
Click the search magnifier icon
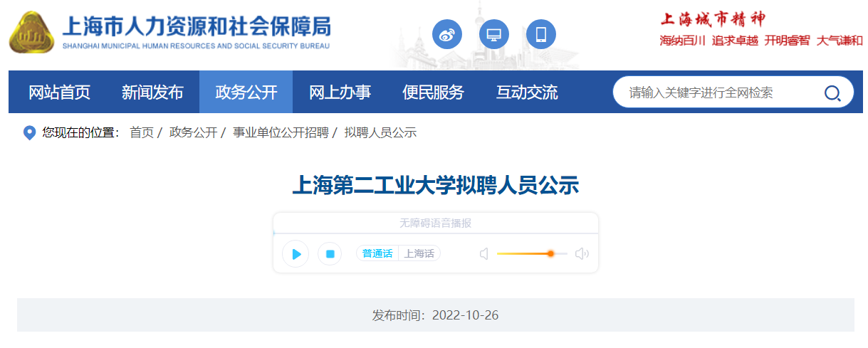(832, 93)
